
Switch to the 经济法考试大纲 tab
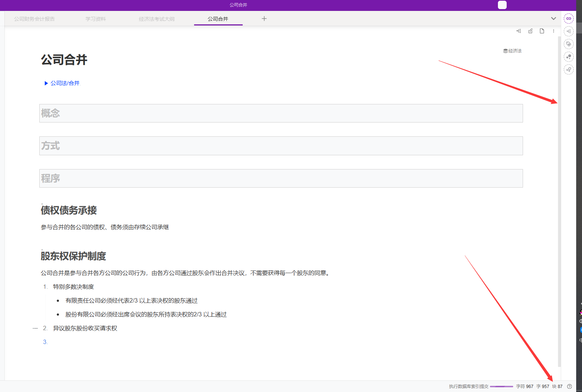[157, 19]
